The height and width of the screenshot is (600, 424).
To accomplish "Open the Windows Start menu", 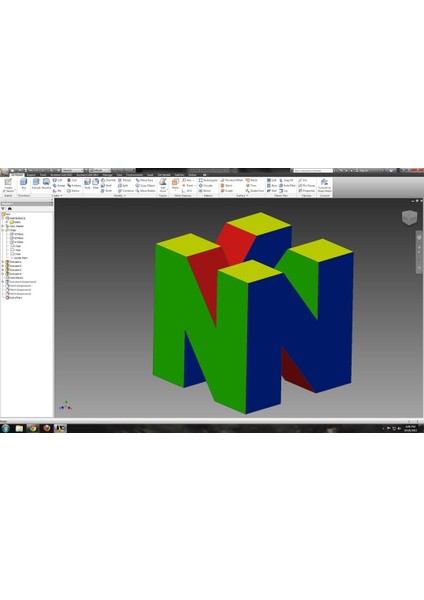I will [x=5, y=428].
